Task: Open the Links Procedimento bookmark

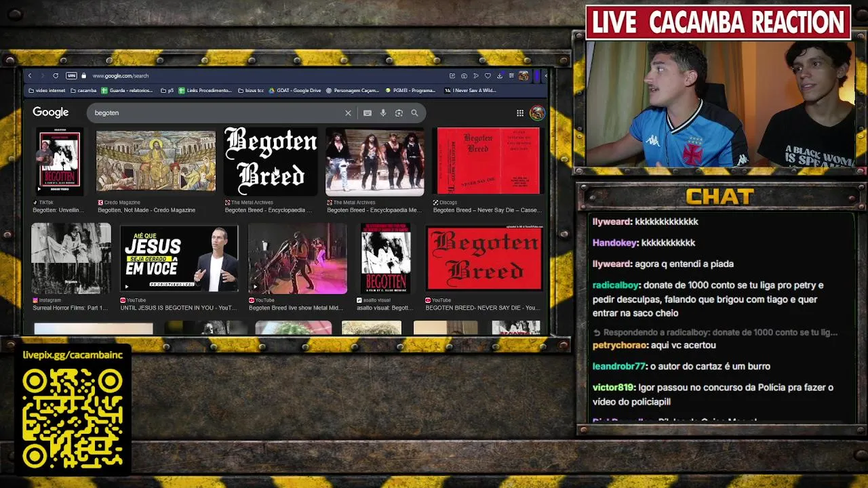Action: pyautogui.click(x=205, y=90)
